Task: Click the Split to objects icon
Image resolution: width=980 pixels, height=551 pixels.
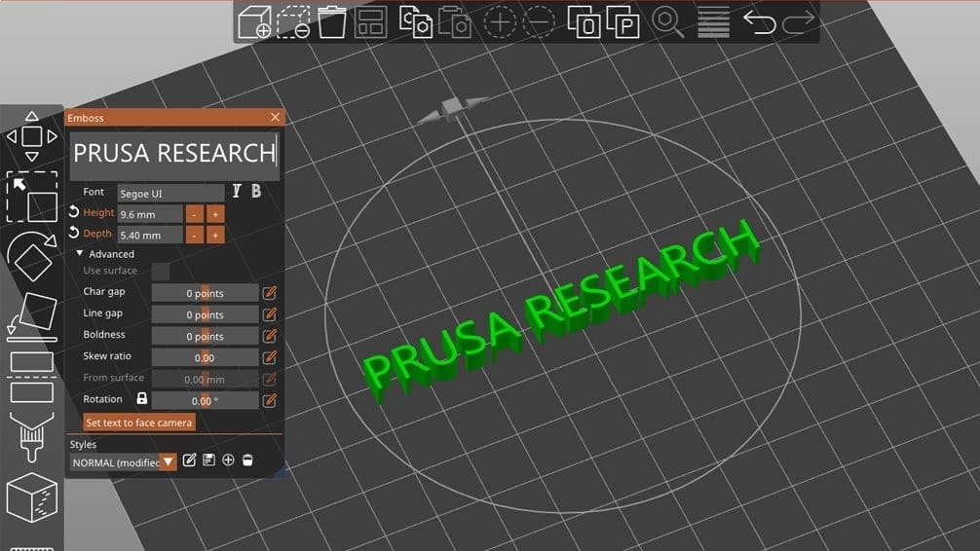Action: pyautogui.click(x=584, y=22)
